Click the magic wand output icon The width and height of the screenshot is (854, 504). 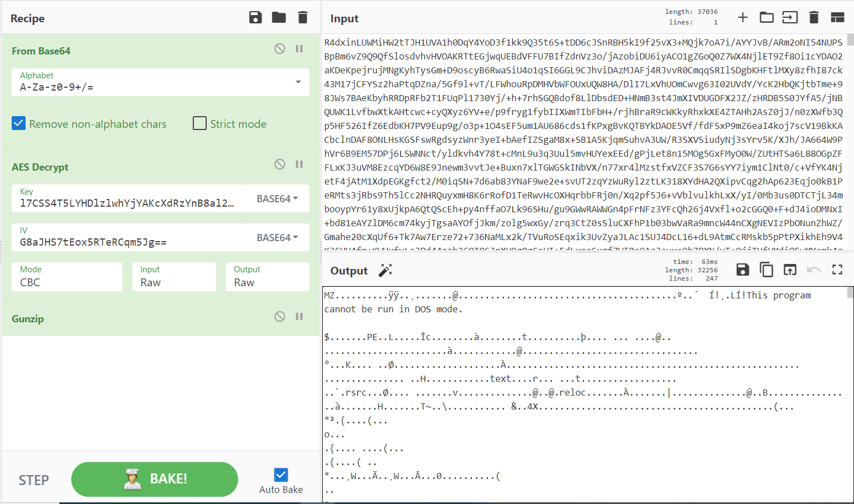point(385,271)
